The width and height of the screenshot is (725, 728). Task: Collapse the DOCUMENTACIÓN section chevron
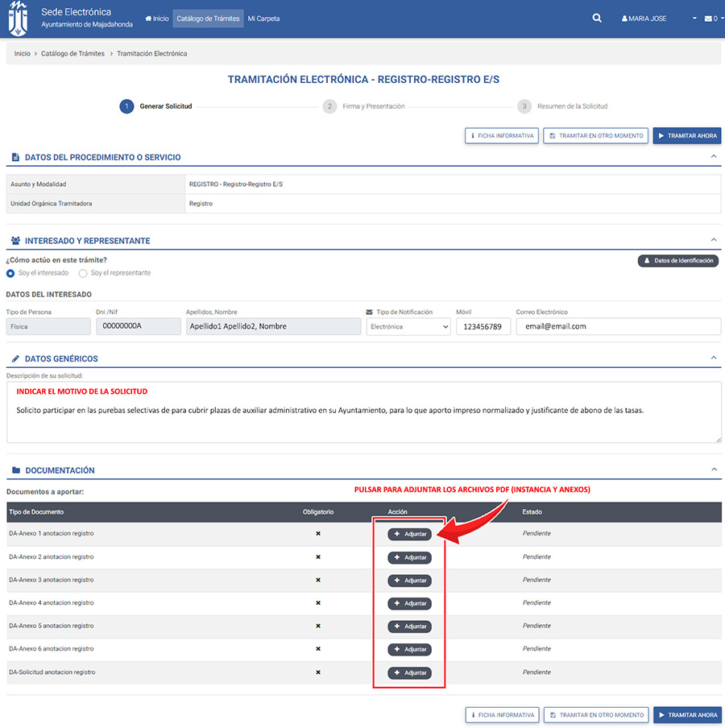(713, 470)
